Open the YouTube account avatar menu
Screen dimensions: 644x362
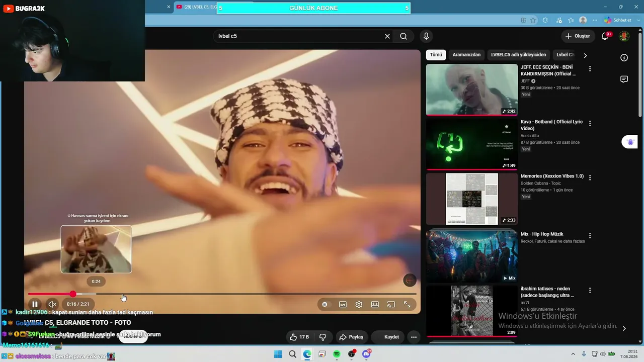click(624, 36)
